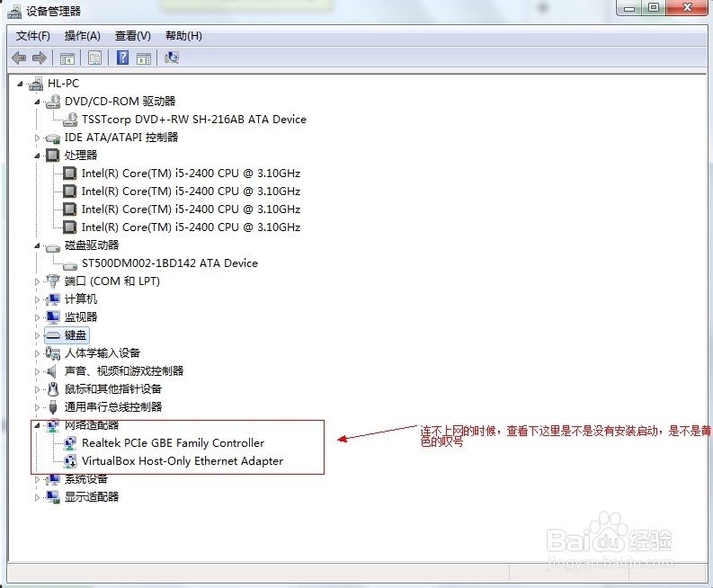Select VirtualBox Host-Only Ethernet Adapter
Image resolution: width=713 pixels, height=588 pixels.
coord(183,461)
